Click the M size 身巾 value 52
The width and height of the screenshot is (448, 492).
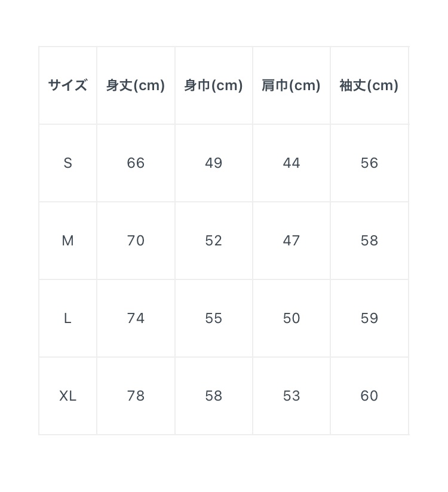tap(213, 241)
